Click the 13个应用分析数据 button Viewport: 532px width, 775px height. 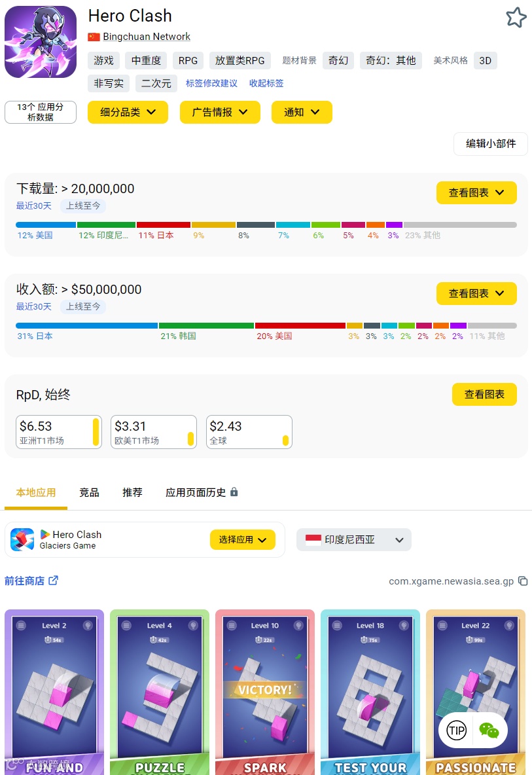(41, 112)
